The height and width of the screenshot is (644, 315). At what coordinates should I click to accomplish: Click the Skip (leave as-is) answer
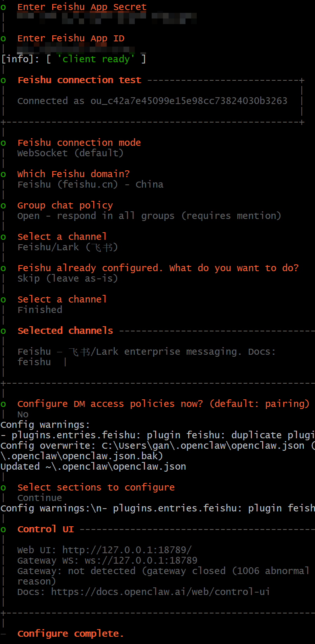click(68, 278)
